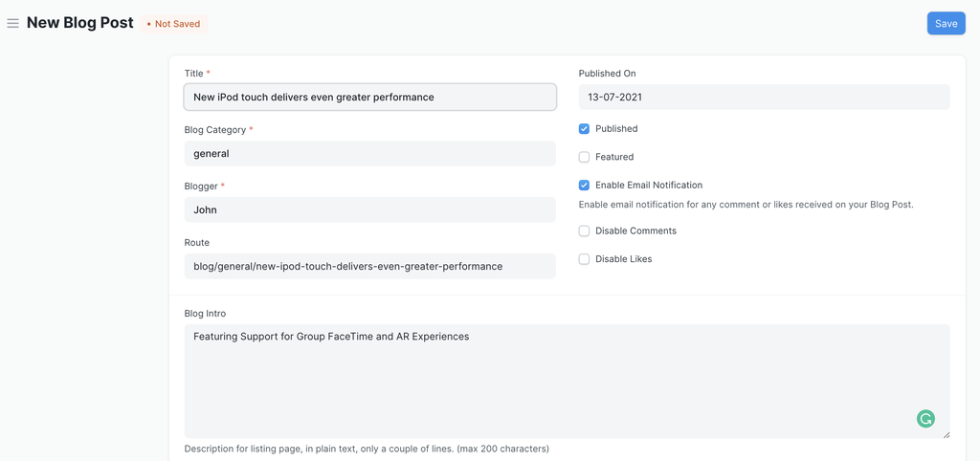Focus the Title input field

click(x=369, y=98)
